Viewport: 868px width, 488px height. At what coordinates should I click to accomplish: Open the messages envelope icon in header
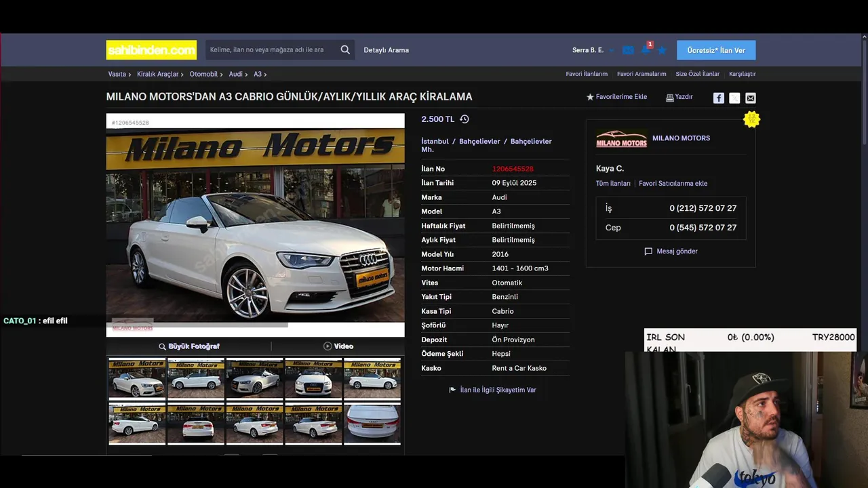pyautogui.click(x=628, y=50)
